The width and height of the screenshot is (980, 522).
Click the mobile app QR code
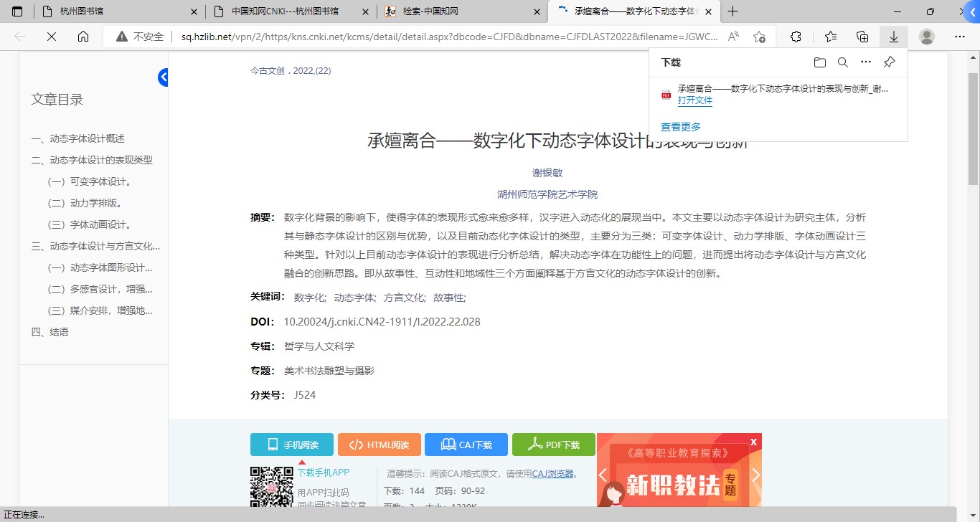[272, 487]
